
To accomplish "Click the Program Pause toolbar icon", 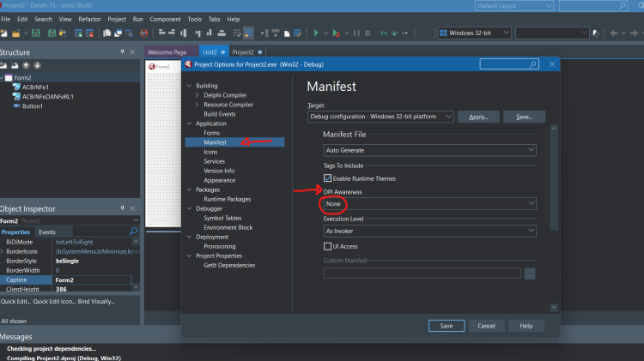I will (356, 33).
